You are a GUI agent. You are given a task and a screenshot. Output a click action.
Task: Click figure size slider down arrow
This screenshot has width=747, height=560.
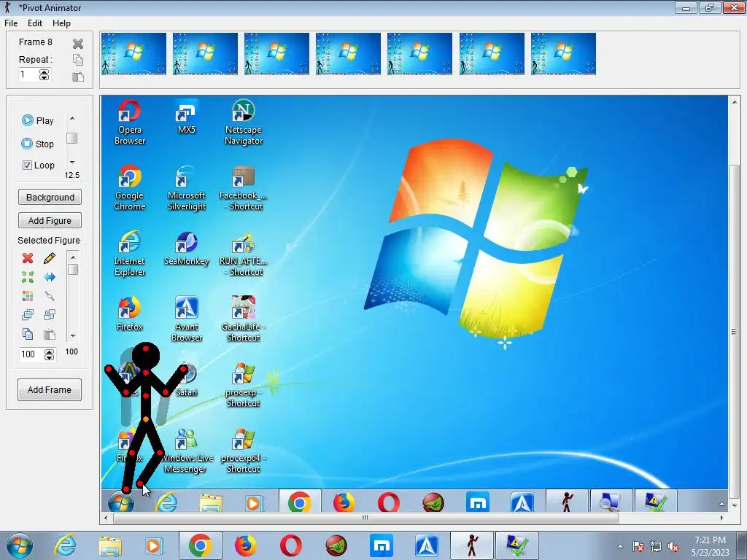pos(73,335)
